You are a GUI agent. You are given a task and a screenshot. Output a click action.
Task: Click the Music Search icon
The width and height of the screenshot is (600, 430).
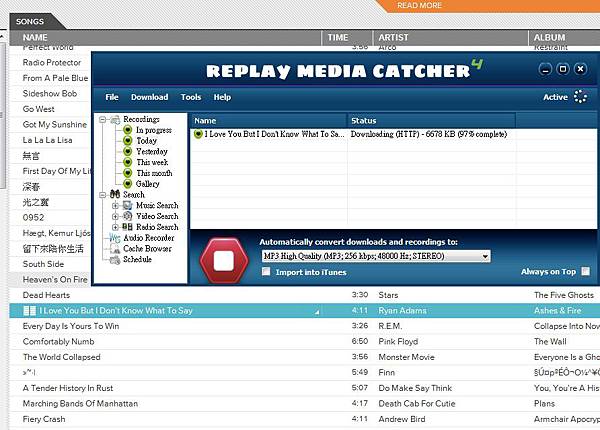coord(128,205)
